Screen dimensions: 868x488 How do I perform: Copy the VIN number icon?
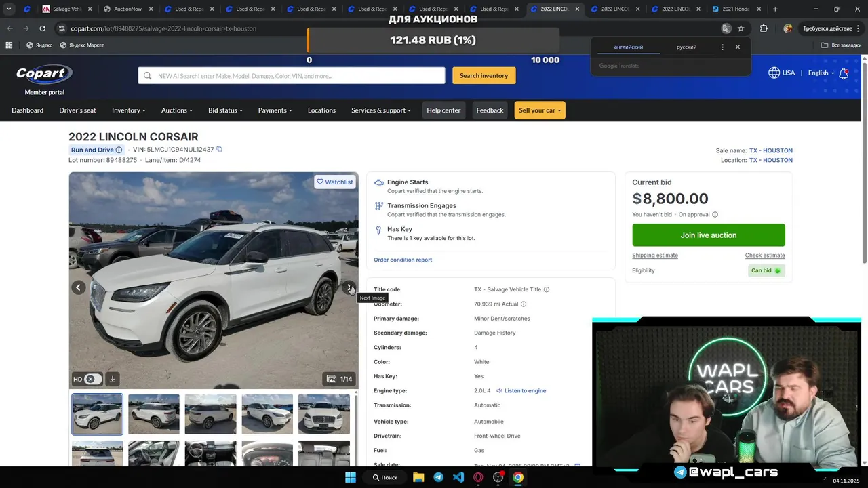click(x=219, y=149)
